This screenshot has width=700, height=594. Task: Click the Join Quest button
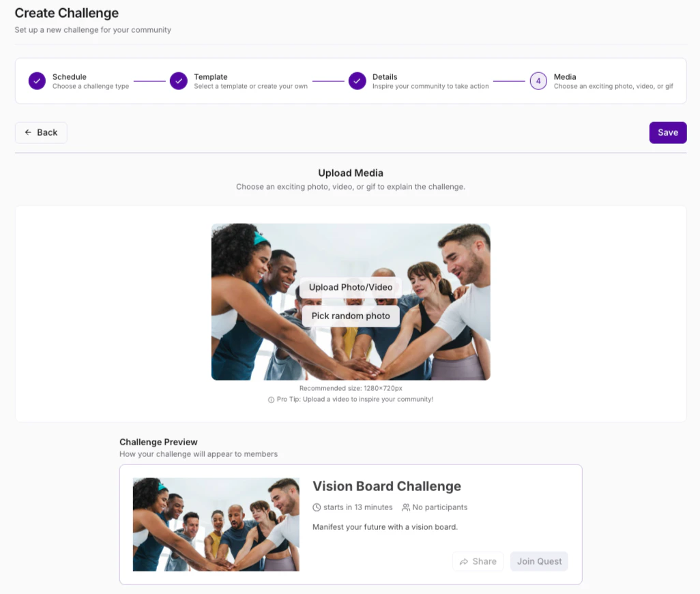539,561
